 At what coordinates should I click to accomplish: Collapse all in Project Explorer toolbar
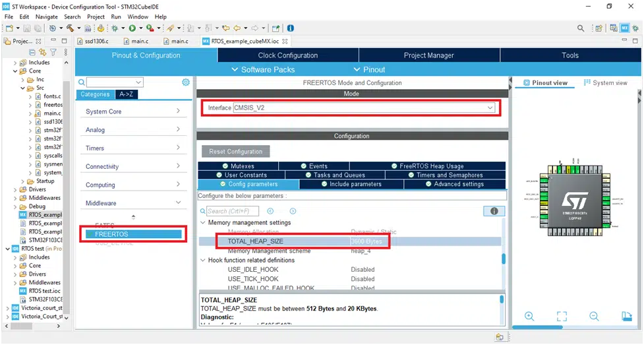32,52
